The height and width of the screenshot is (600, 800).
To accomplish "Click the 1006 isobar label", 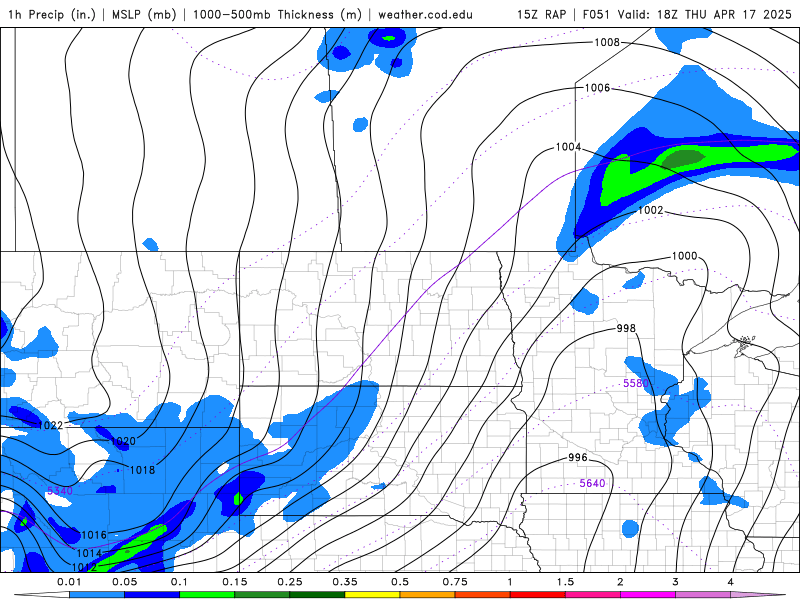I will 597,88.
